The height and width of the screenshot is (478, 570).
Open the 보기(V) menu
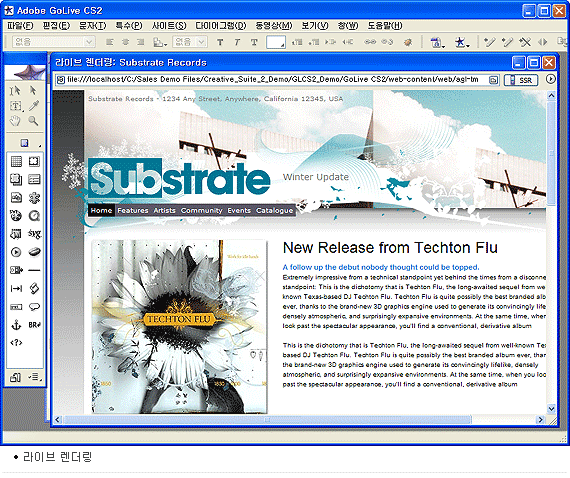click(x=315, y=25)
